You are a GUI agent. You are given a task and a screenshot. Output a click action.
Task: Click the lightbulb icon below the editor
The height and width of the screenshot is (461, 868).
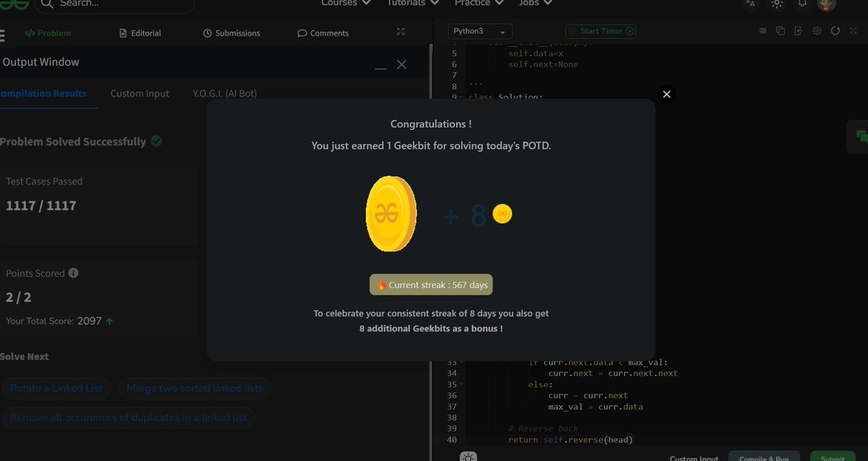(468, 457)
